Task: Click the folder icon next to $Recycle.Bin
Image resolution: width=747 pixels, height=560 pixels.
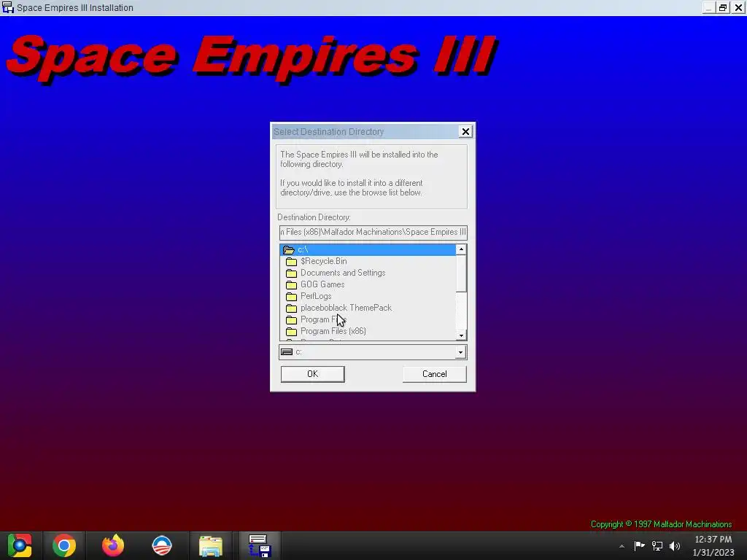Action: coord(291,262)
